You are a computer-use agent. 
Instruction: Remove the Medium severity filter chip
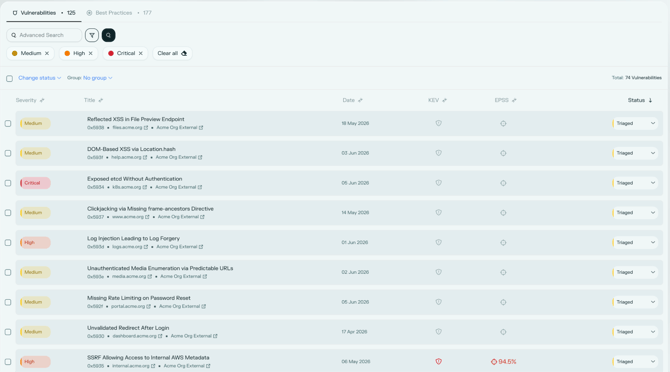click(x=47, y=53)
